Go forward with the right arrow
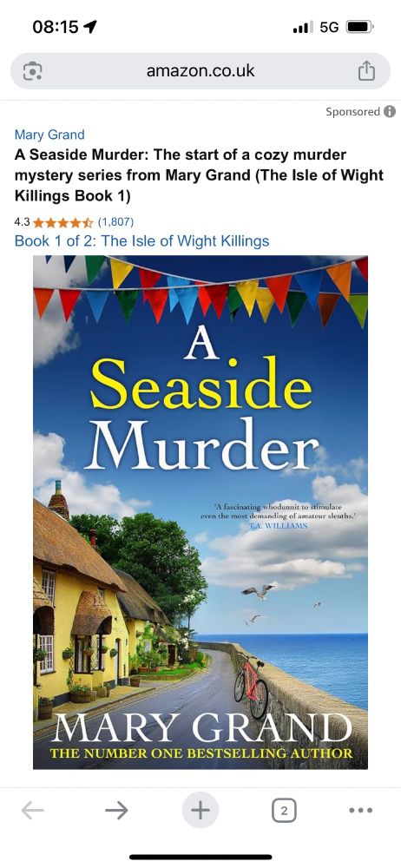The image size is (401, 868). tap(116, 811)
